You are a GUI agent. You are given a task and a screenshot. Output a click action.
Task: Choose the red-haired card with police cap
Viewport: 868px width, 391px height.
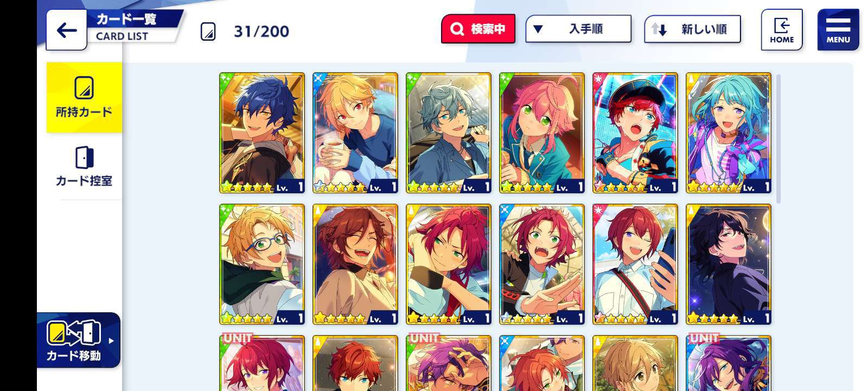(635, 133)
